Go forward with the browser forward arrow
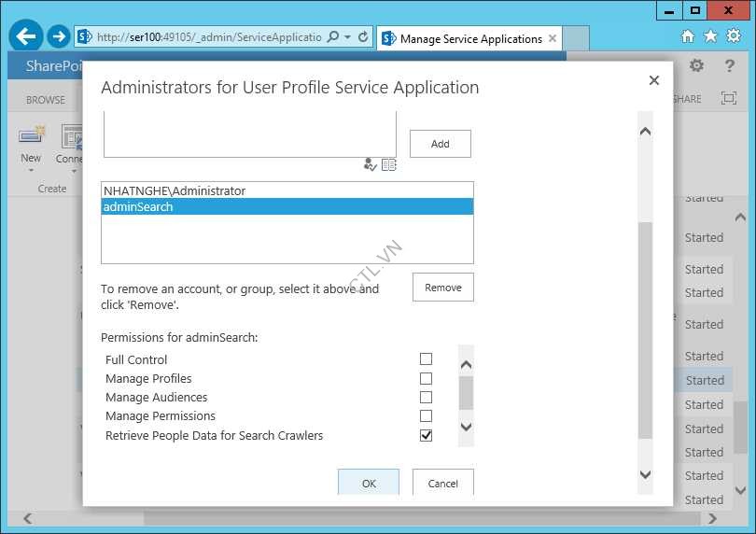 click(59, 36)
